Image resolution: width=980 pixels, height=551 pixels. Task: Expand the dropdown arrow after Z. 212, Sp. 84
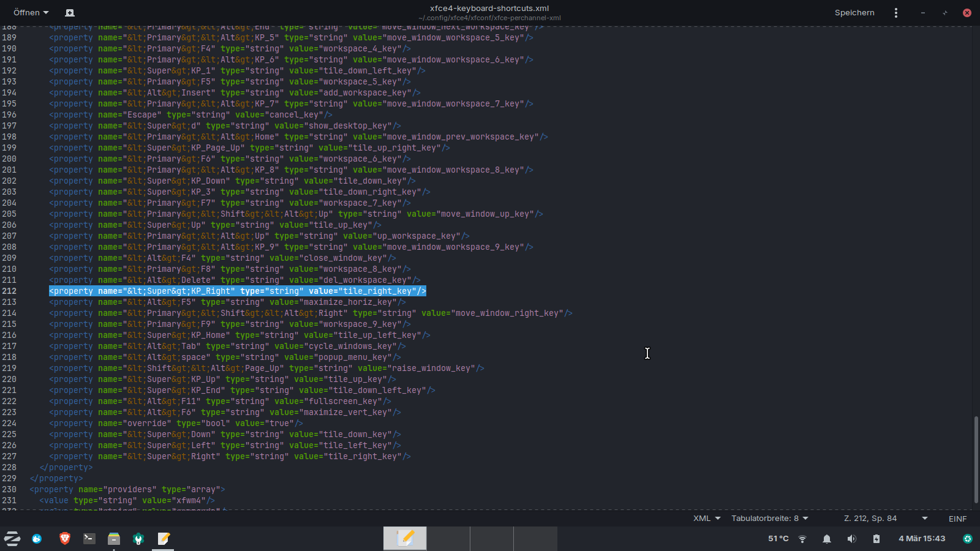pyautogui.click(x=925, y=519)
